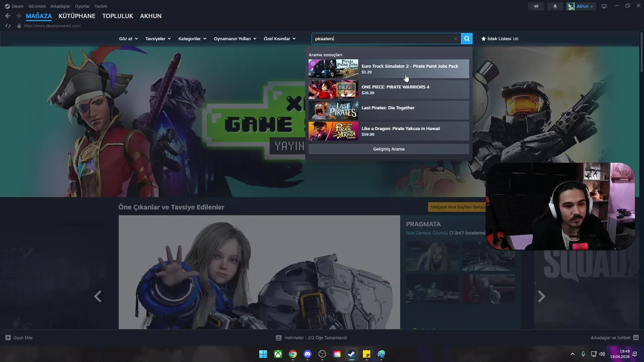Click the store URL address text
Image resolution: width=644 pixels, height=362 pixels.
[52, 26]
